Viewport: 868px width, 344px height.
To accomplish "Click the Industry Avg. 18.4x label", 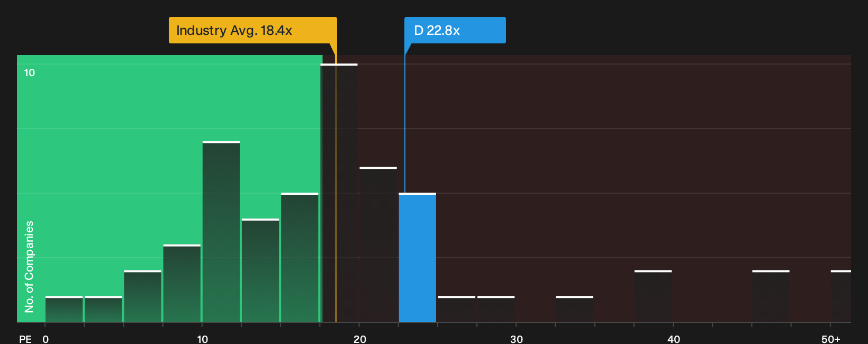I will click(x=252, y=30).
